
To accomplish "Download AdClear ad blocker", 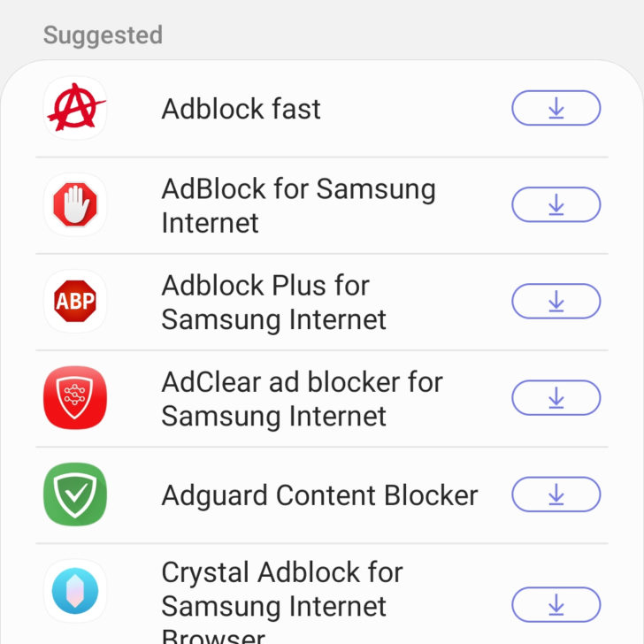I will click(x=556, y=398).
